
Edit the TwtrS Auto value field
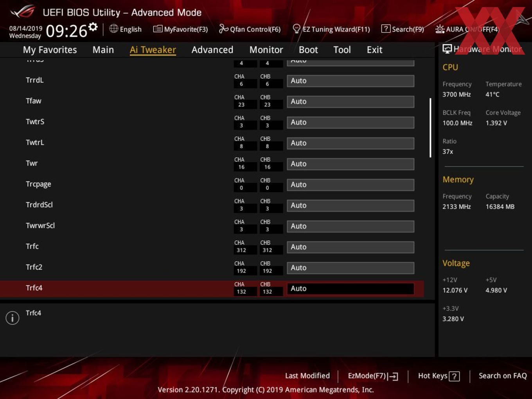pyautogui.click(x=350, y=122)
